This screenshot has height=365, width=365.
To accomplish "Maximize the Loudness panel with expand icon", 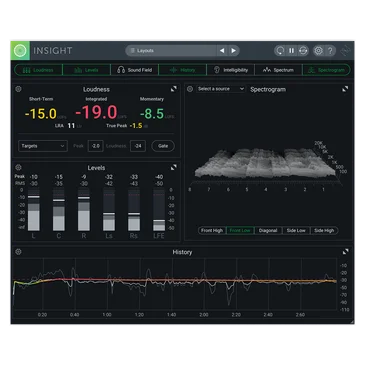I will click(174, 89).
